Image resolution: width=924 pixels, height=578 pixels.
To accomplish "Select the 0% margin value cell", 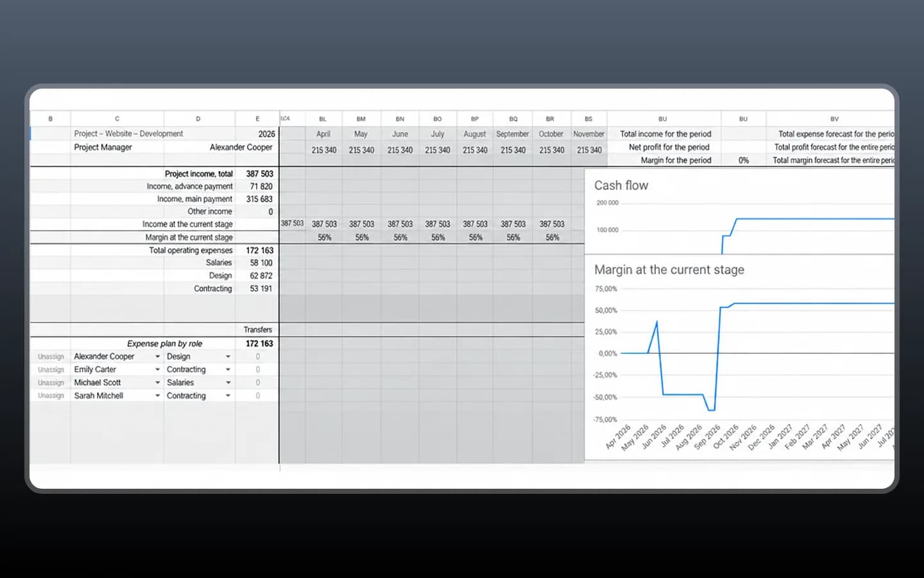I will 744,161.
